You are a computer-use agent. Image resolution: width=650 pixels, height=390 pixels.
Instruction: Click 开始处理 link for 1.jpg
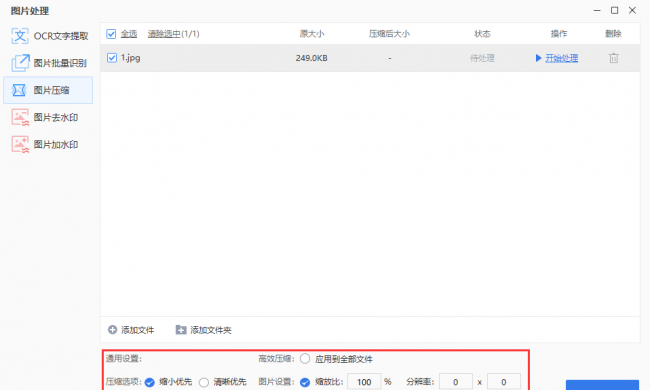pos(561,58)
